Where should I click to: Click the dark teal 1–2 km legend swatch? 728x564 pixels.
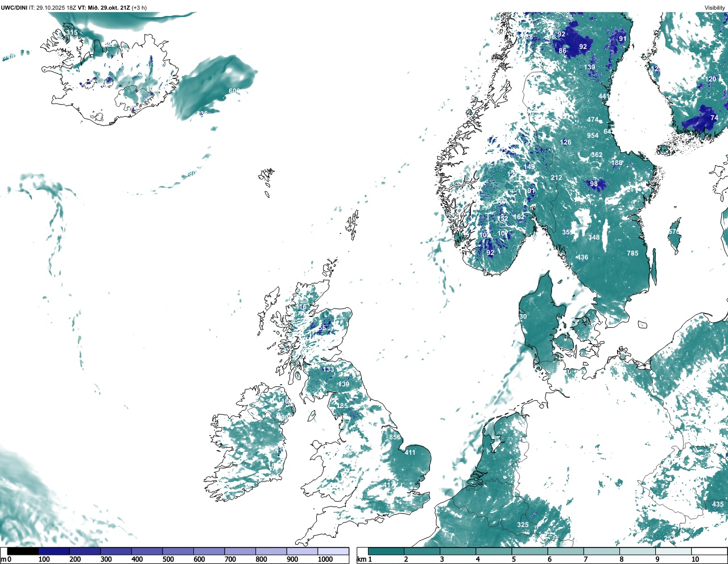coord(386,551)
